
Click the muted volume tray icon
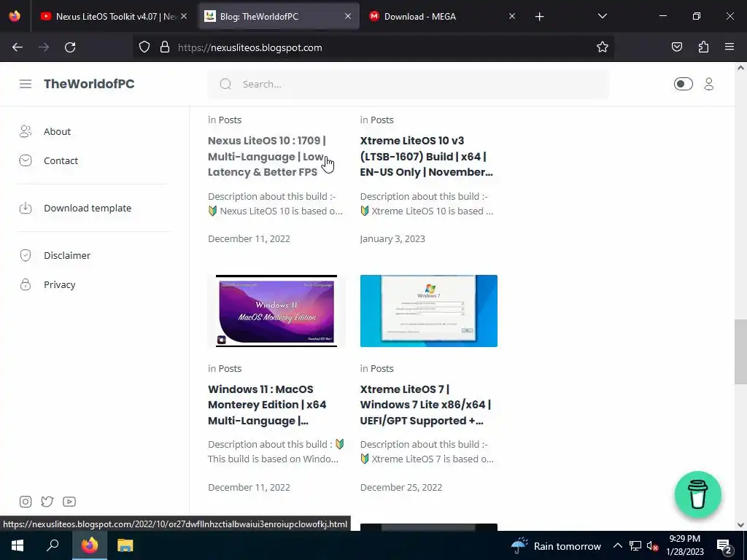652,545
